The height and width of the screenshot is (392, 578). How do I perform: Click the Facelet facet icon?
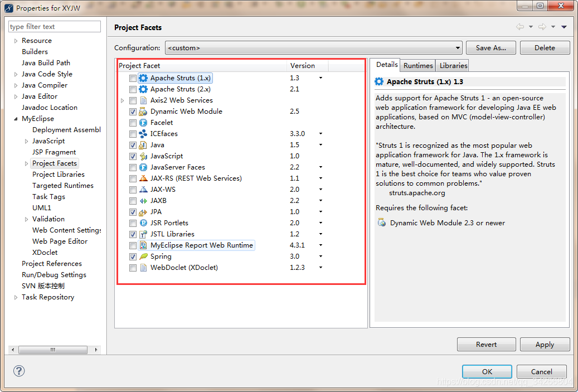pyautogui.click(x=143, y=123)
